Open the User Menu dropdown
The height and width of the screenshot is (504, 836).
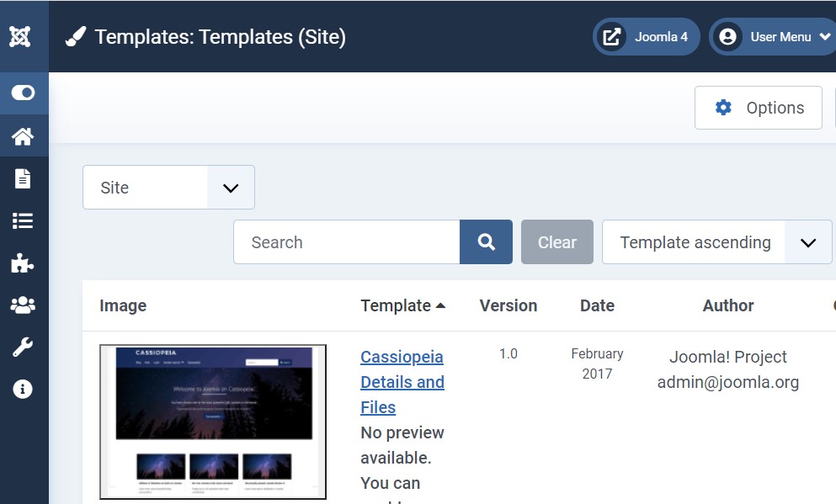point(773,37)
